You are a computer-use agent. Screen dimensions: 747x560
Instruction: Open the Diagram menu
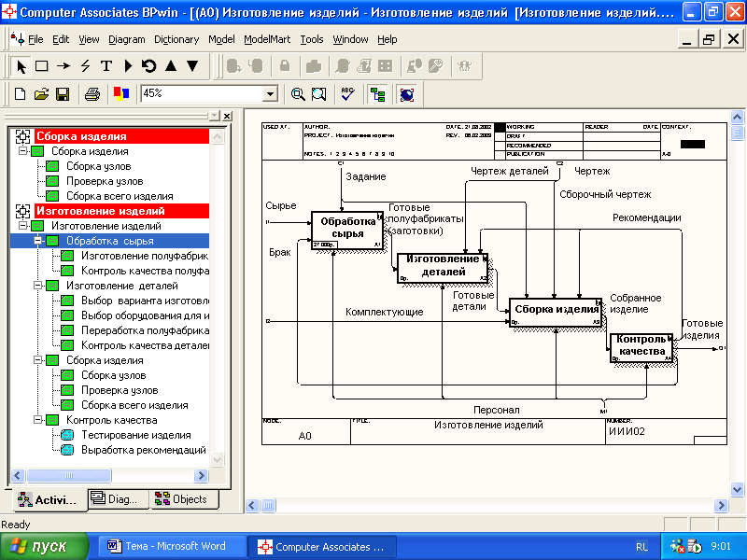coord(127,39)
